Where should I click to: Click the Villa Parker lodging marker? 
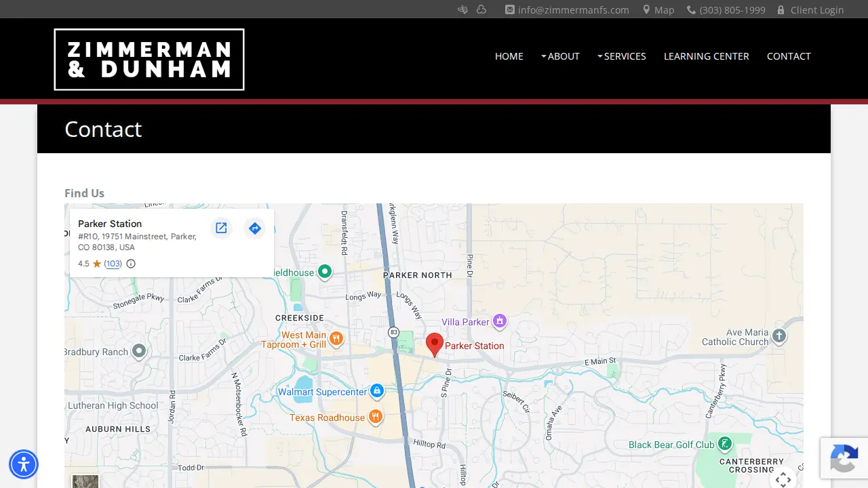pos(500,321)
